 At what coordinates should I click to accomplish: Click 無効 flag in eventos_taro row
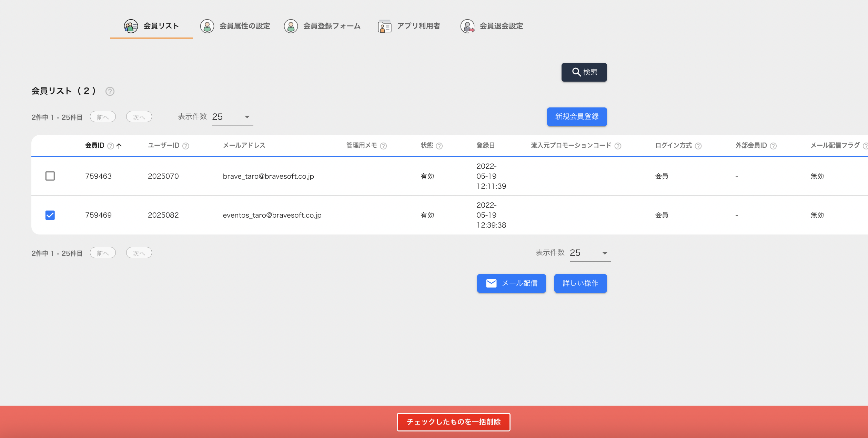pos(817,215)
